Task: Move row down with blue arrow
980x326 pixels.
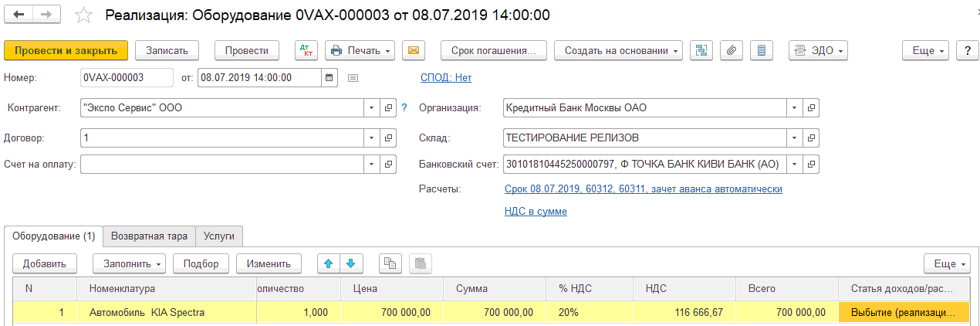Action: pos(351,263)
